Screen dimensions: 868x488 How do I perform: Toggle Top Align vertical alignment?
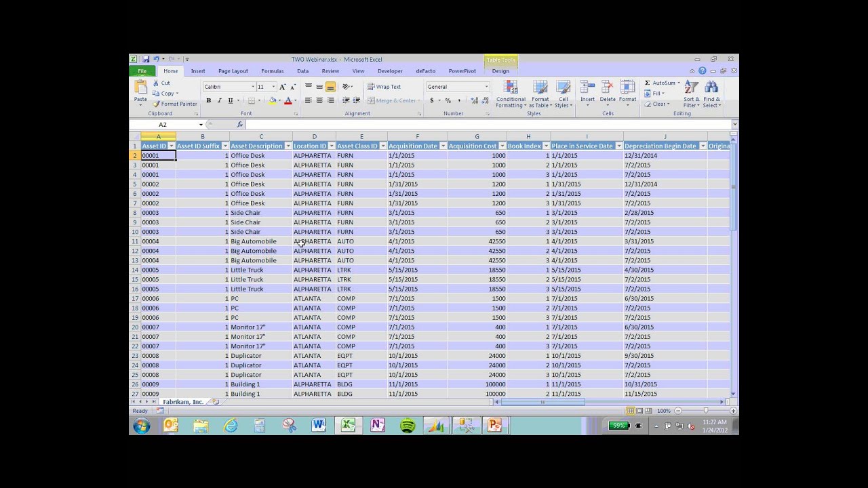tap(309, 87)
